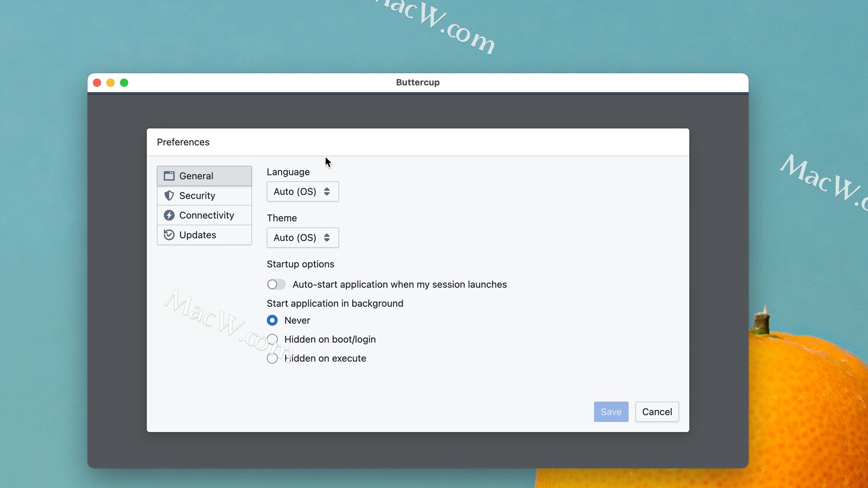
Task: Open the Language dropdown
Action: [x=302, y=192]
